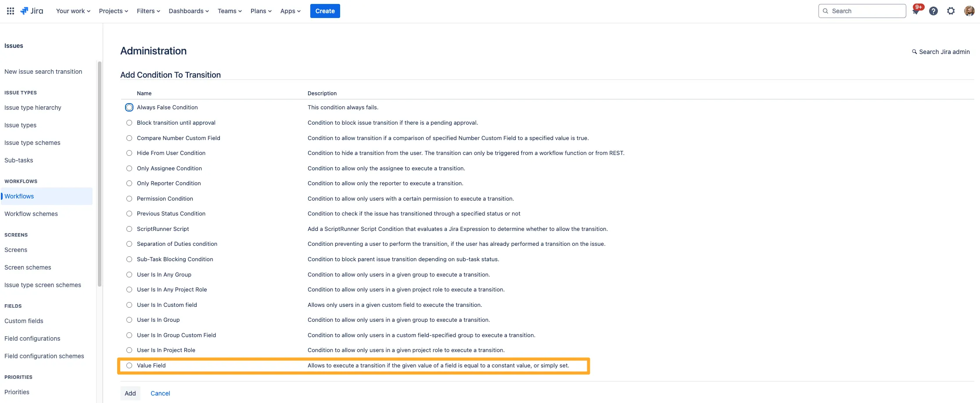The height and width of the screenshot is (403, 980).
Task: Select Permission Condition radio button
Action: (129, 198)
